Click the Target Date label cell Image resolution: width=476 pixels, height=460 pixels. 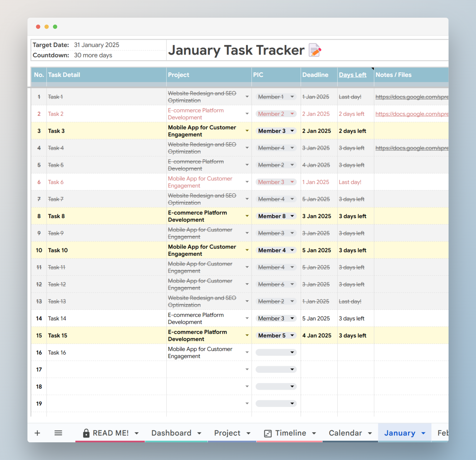[51, 45]
